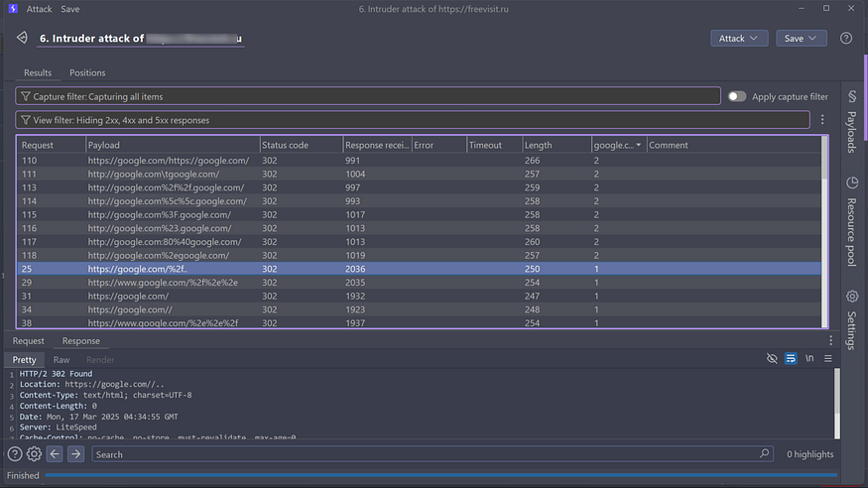Switch to the Results tab
The image size is (868, 488).
pos(38,72)
